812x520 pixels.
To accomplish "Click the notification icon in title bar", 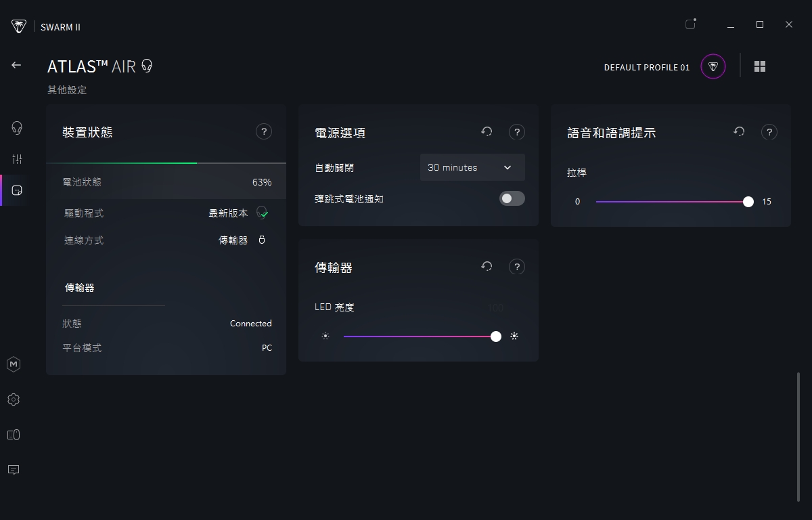I will click(691, 24).
